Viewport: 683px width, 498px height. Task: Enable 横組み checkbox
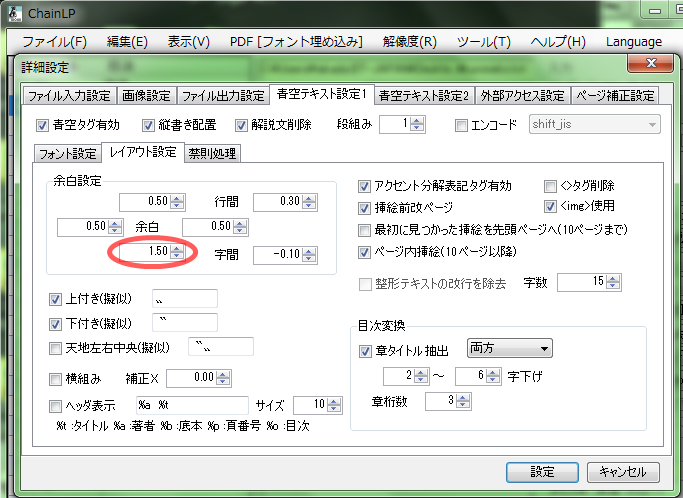tap(55, 379)
